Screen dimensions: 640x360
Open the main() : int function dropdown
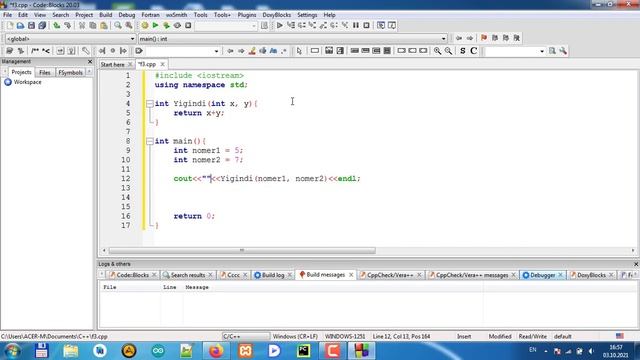coord(293,39)
